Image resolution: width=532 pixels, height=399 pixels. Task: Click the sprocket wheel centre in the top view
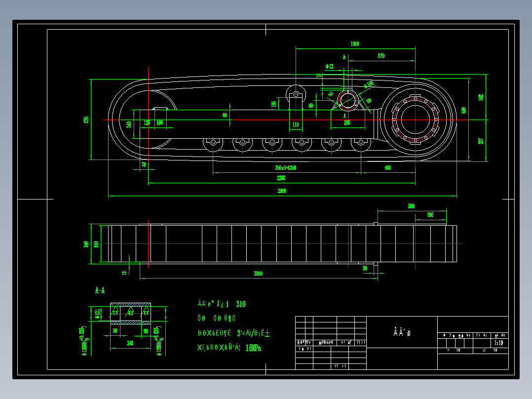(416, 120)
